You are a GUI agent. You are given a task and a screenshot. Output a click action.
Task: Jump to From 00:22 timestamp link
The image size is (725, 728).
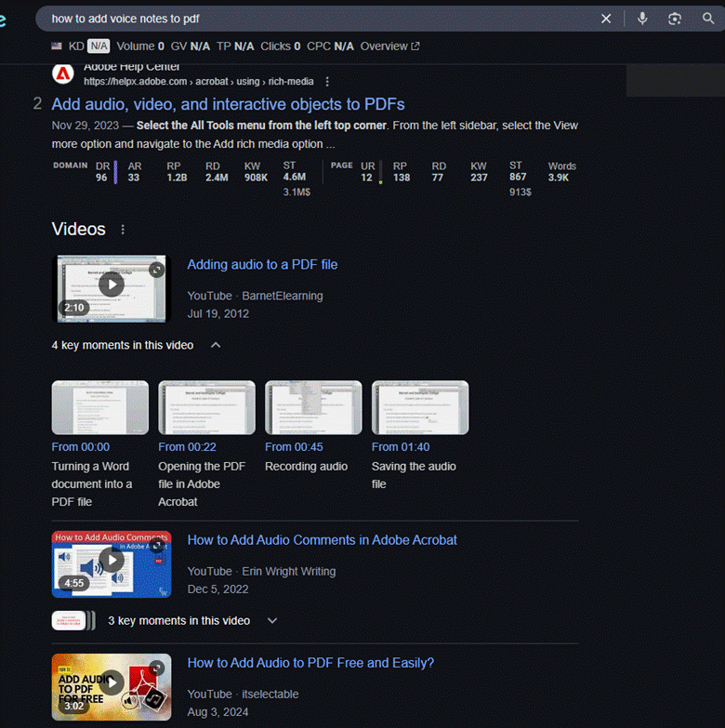(187, 447)
